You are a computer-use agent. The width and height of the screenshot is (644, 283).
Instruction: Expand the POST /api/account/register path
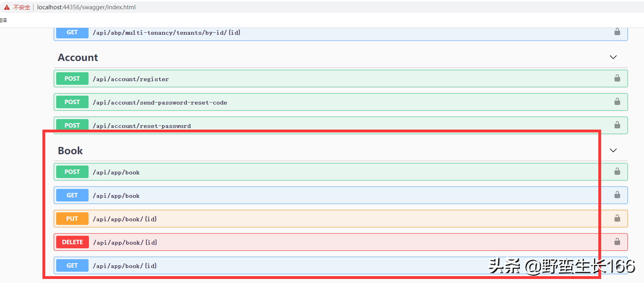click(x=131, y=79)
